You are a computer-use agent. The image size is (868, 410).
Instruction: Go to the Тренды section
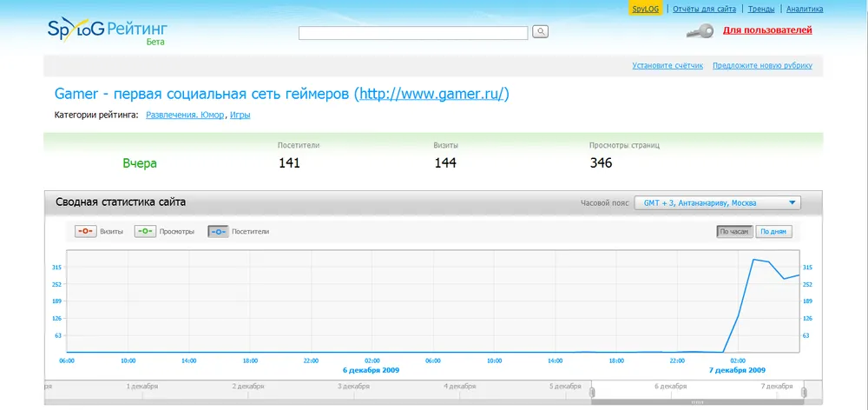[761, 9]
